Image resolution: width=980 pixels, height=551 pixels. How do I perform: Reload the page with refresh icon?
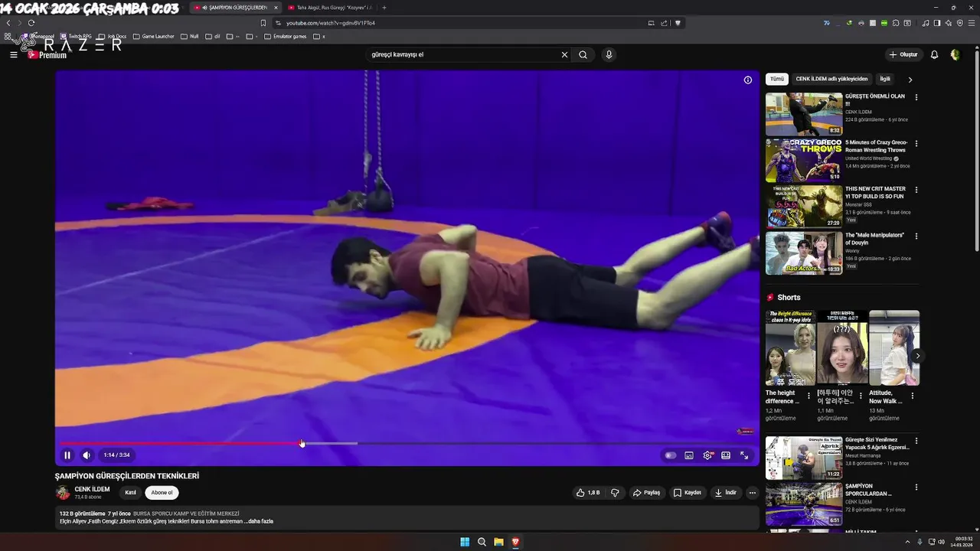[31, 23]
